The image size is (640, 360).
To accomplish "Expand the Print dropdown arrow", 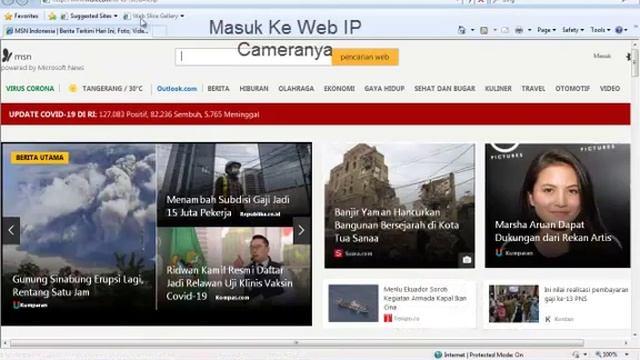I will pos(529,30).
